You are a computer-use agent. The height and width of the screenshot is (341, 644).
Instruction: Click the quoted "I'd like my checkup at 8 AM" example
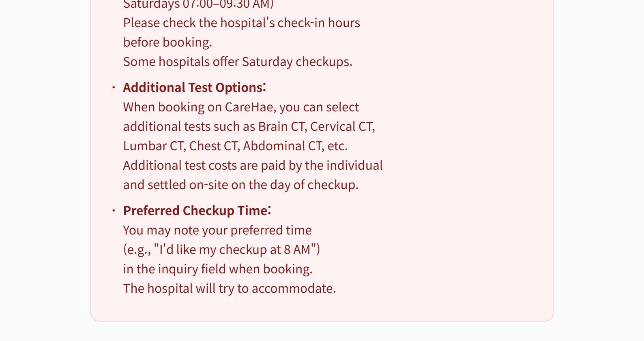pyautogui.click(x=237, y=249)
